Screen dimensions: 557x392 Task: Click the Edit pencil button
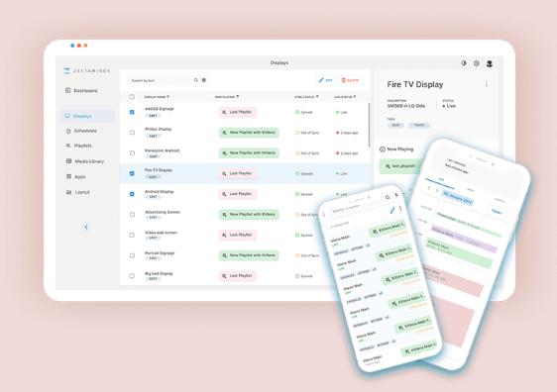coord(325,80)
